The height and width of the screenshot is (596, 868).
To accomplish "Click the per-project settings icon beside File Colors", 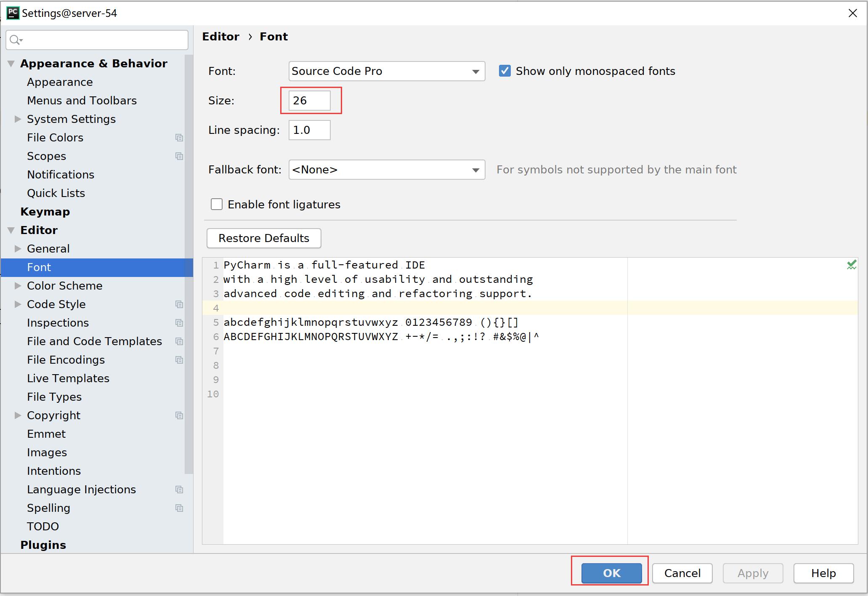I will coord(179,138).
